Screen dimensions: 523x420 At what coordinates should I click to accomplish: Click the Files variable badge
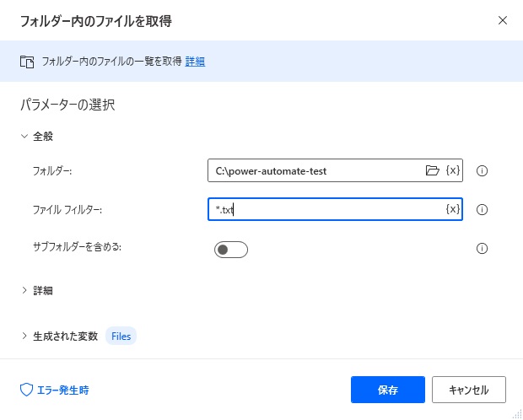(x=121, y=336)
